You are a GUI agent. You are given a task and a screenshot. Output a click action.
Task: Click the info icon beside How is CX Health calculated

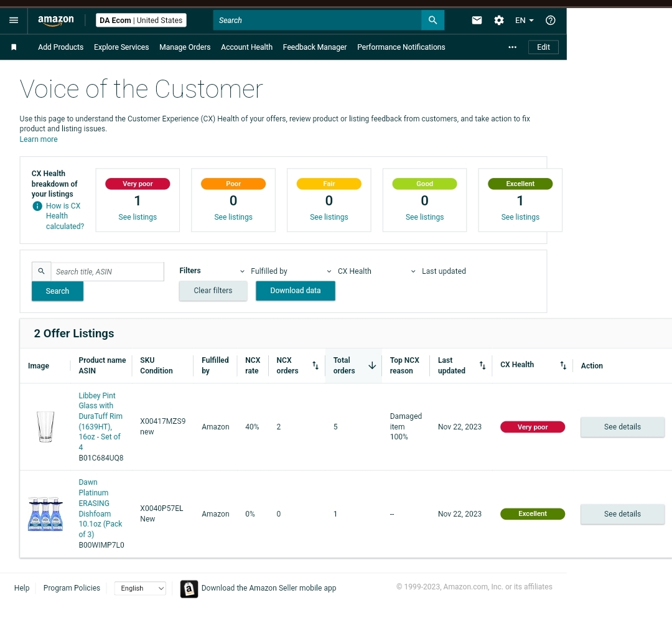[37, 206]
